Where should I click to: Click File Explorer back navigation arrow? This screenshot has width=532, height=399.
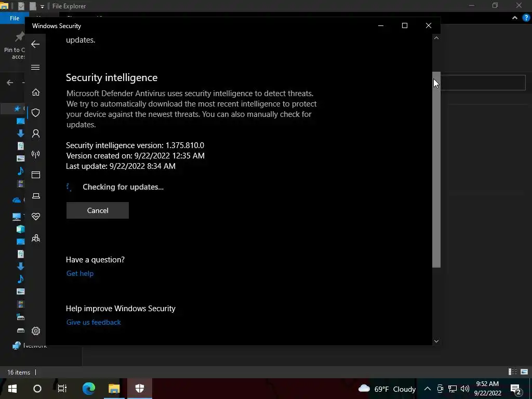[x=10, y=83]
